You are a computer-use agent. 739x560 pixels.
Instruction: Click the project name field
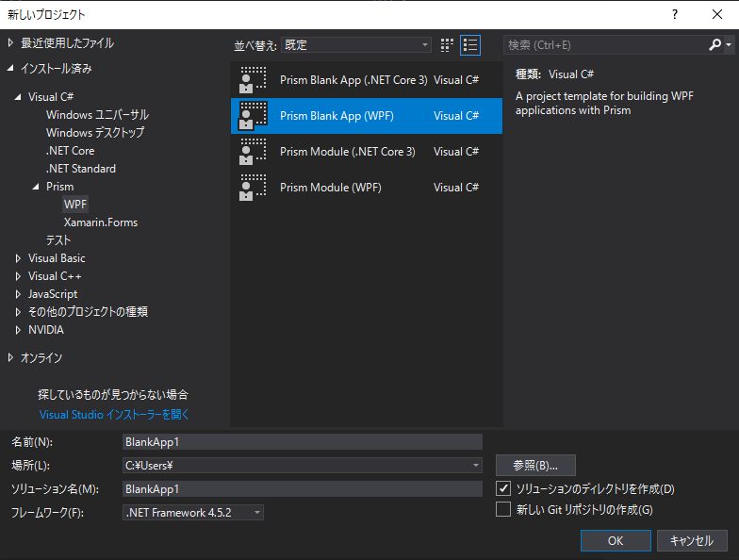pos(302,441)
